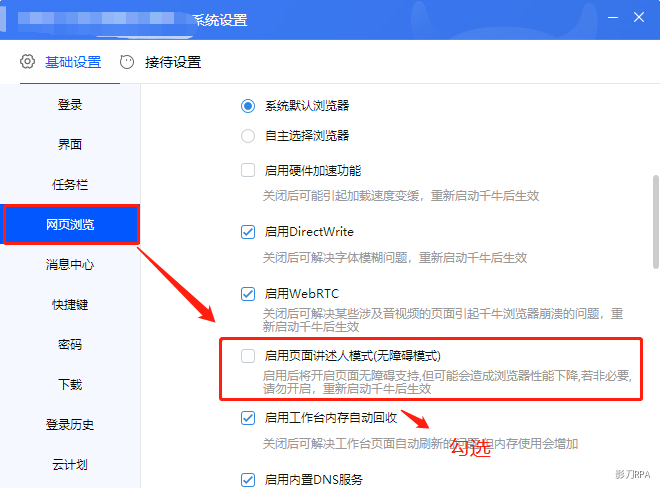Open 快捷键 settings section
This screenshot has height=488, width=660.
click(70, 304)
